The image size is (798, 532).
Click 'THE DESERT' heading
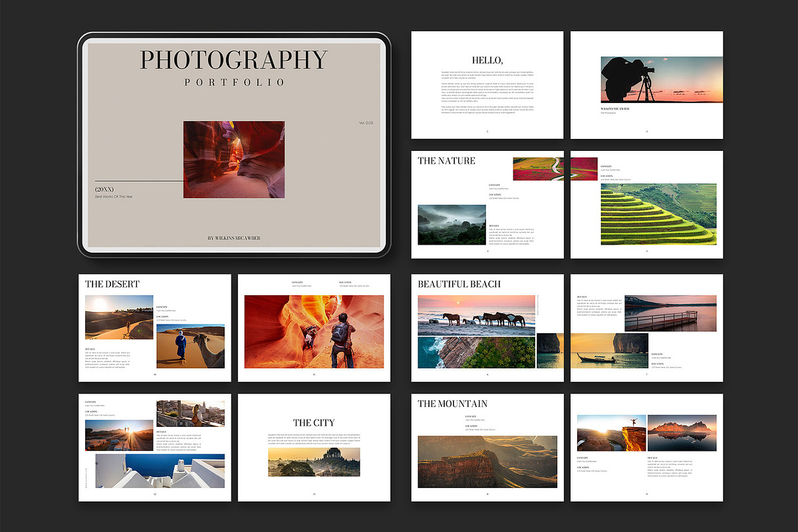[112, 284]
